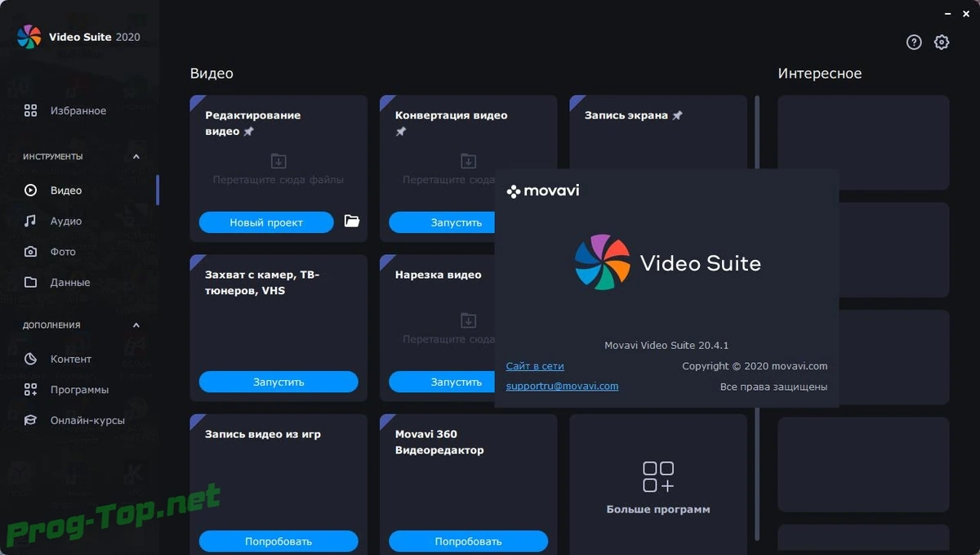Open the Сайт в сети link
The image size is (980, 555).
pos(535,366)
